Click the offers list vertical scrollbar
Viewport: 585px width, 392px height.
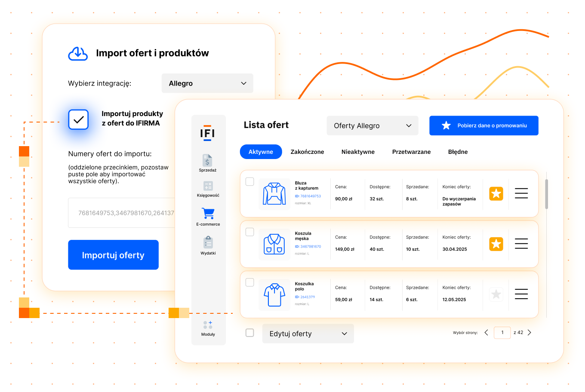[546, 194]
